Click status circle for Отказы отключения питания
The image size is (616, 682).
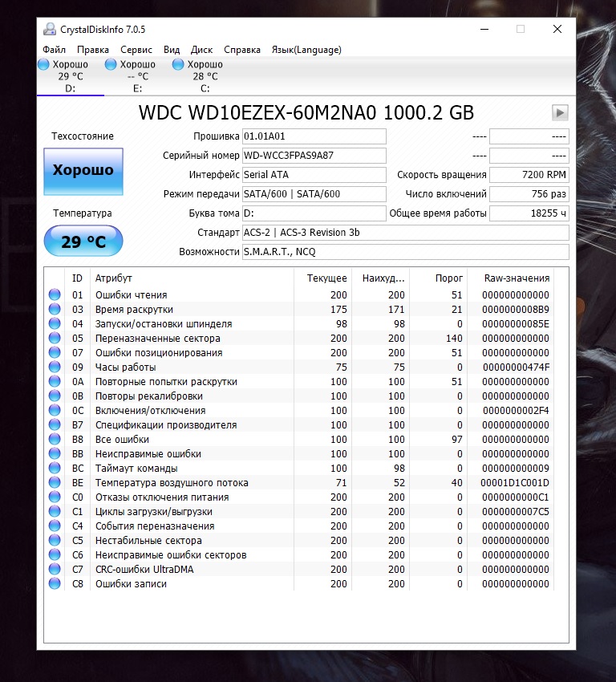point(55,497)
